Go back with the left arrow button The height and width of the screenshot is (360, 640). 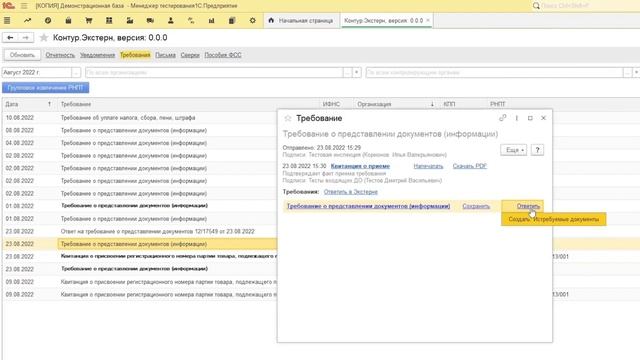[x=10, y=38]
